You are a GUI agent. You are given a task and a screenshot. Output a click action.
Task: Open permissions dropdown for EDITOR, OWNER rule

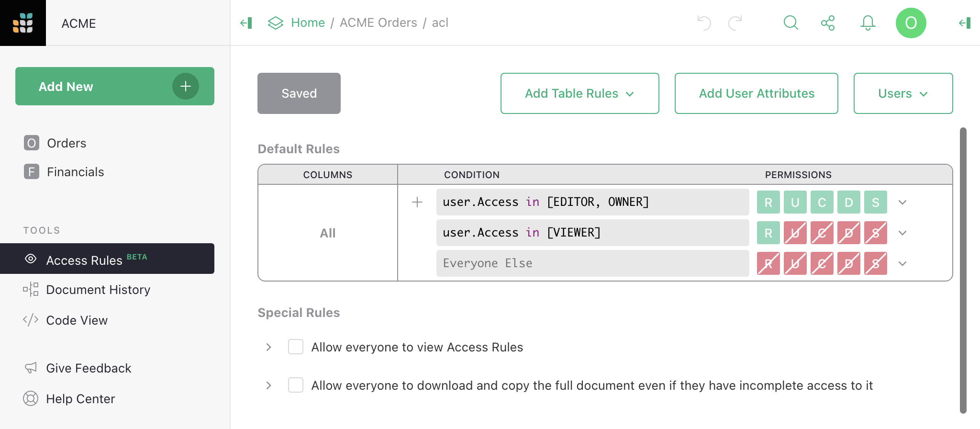(x=902, y=202)
